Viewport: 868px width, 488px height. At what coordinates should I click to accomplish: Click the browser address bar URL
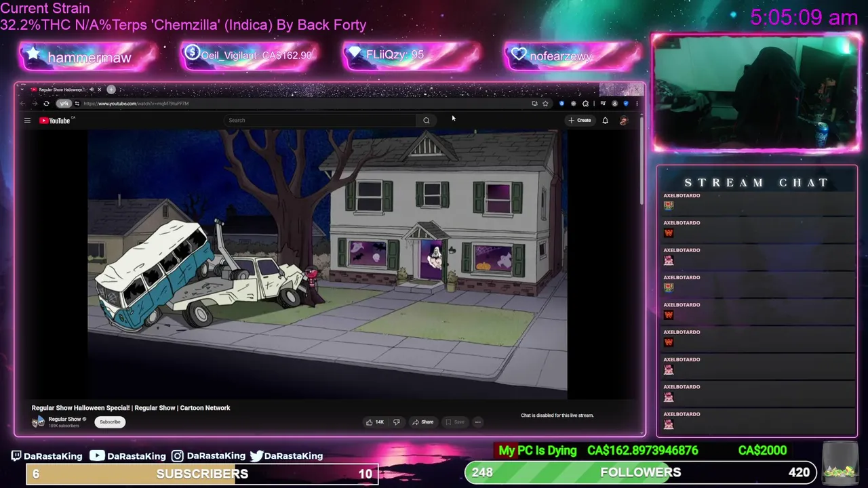136,104
